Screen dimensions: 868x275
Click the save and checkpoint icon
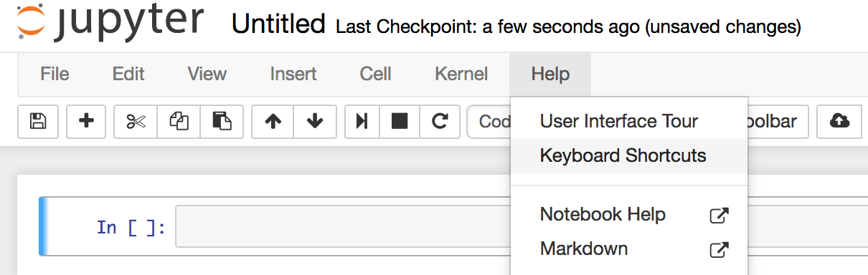[x=38, y=121]
